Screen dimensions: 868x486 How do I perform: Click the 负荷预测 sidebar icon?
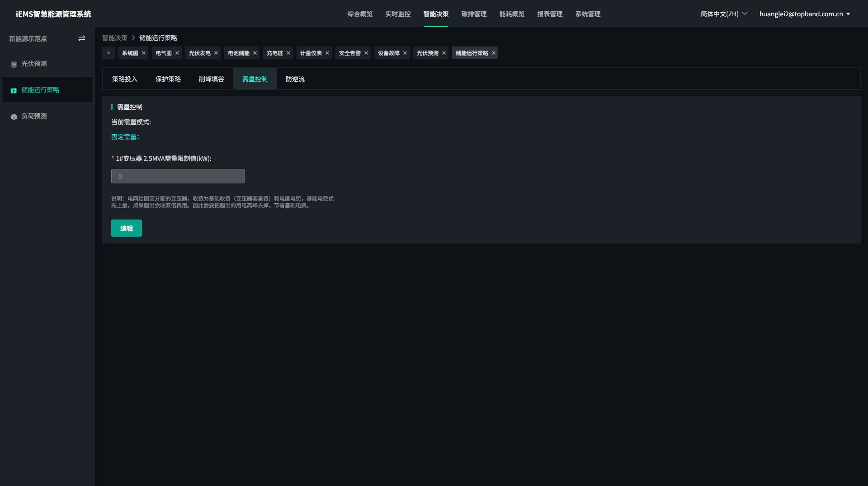(x=14, y=117)
